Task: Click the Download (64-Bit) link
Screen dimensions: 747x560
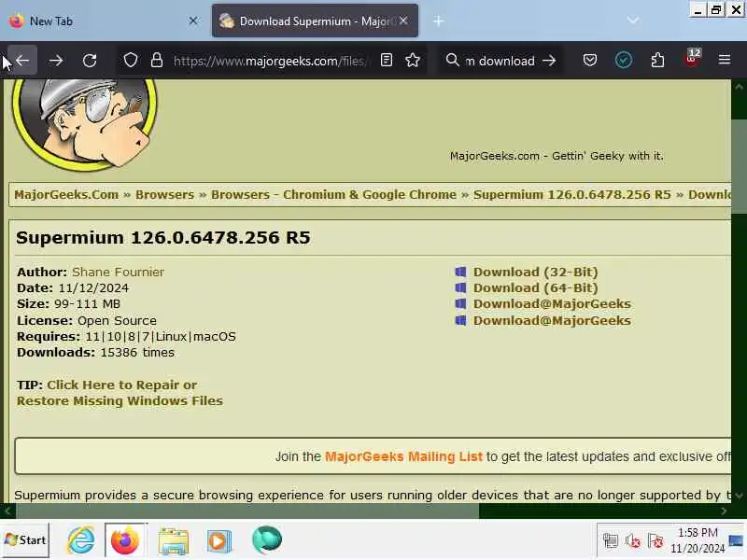Action: click(x=535, y=288)
